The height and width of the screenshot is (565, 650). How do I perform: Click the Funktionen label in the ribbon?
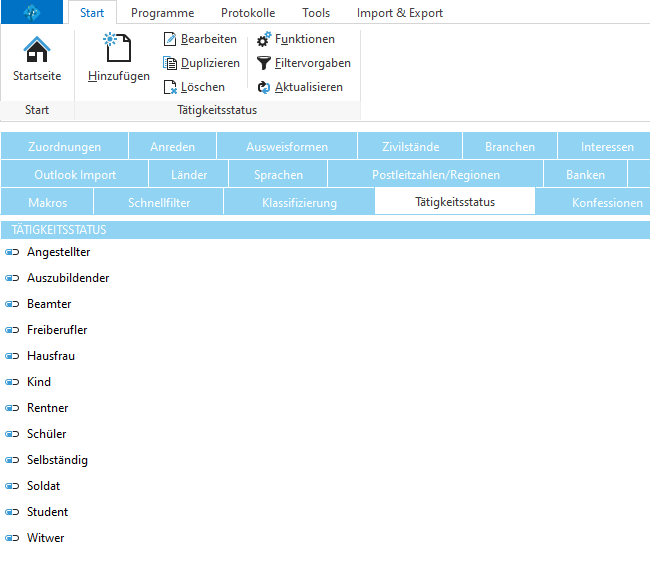coord(305,39)
